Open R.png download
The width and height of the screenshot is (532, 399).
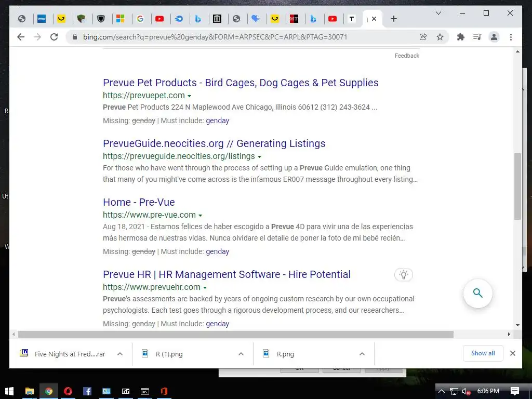278,354
